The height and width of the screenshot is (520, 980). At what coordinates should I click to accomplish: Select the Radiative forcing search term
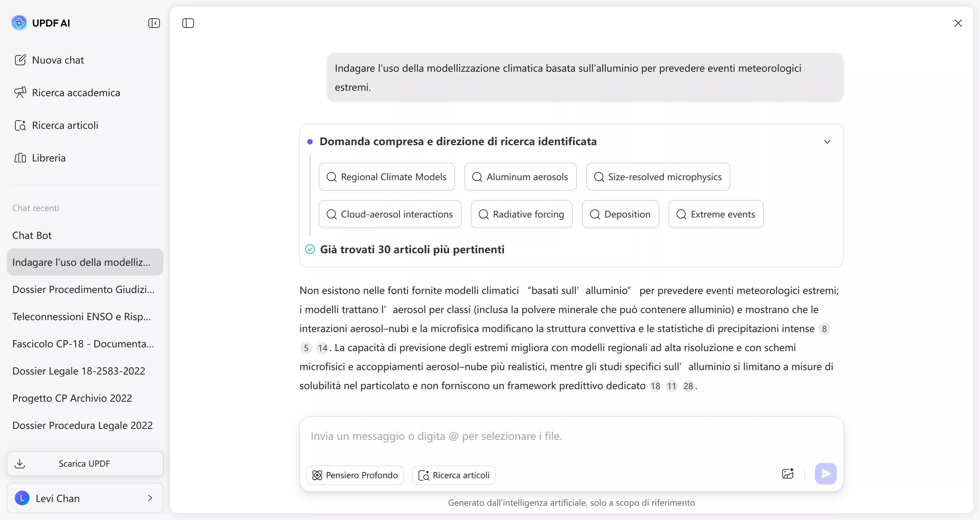[x=522, y=214]
